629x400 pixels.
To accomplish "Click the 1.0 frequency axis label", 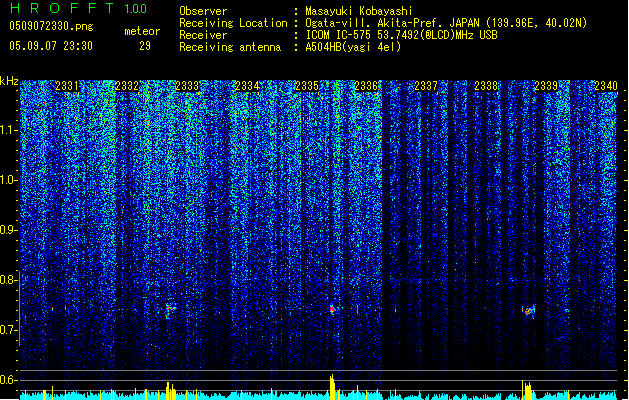I will (x=8, y=180).
